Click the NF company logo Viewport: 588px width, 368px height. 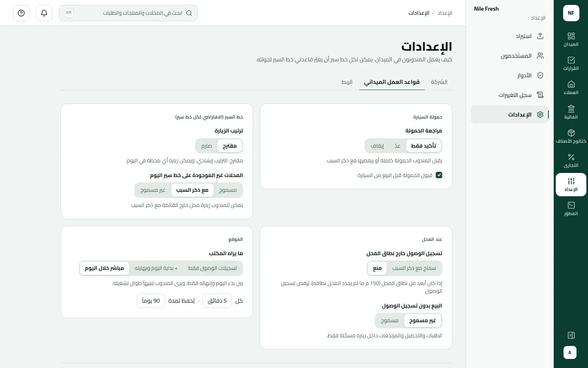coord(571,13)
